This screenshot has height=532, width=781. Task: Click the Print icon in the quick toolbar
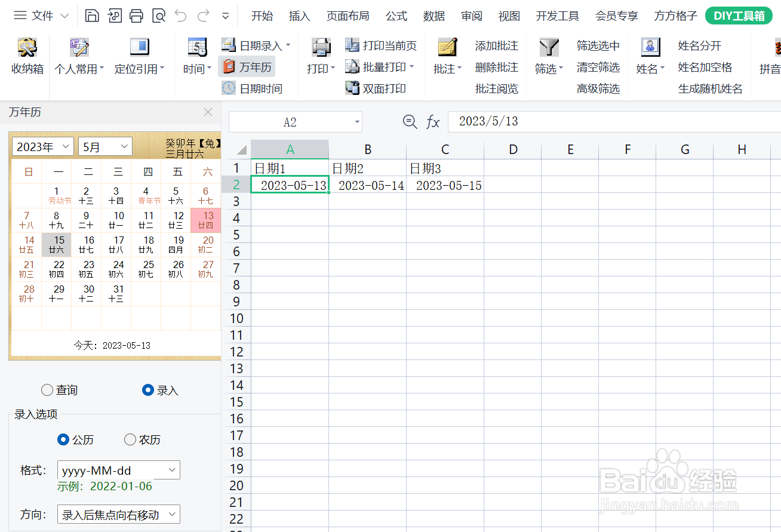coord(136,16)
